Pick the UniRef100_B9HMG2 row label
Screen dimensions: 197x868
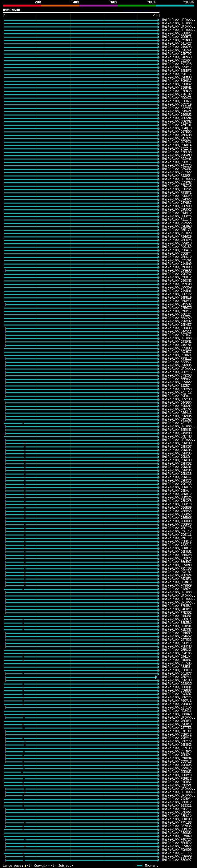pos(176,84)
